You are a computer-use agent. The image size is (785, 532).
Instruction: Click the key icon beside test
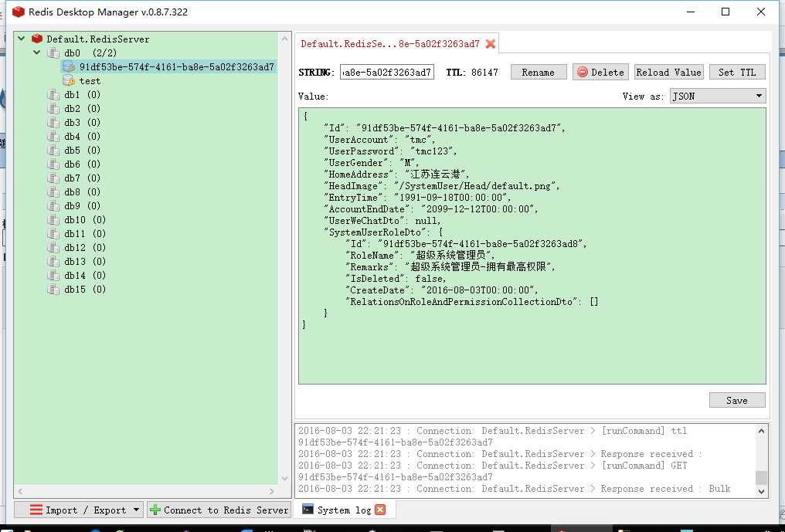point(69,80)
